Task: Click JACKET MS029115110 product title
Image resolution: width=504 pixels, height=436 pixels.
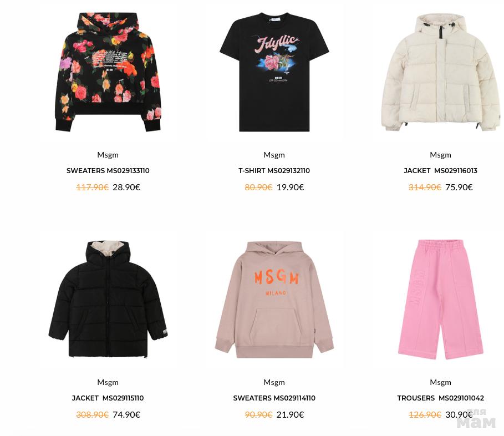Action: (x=108, y=398)
